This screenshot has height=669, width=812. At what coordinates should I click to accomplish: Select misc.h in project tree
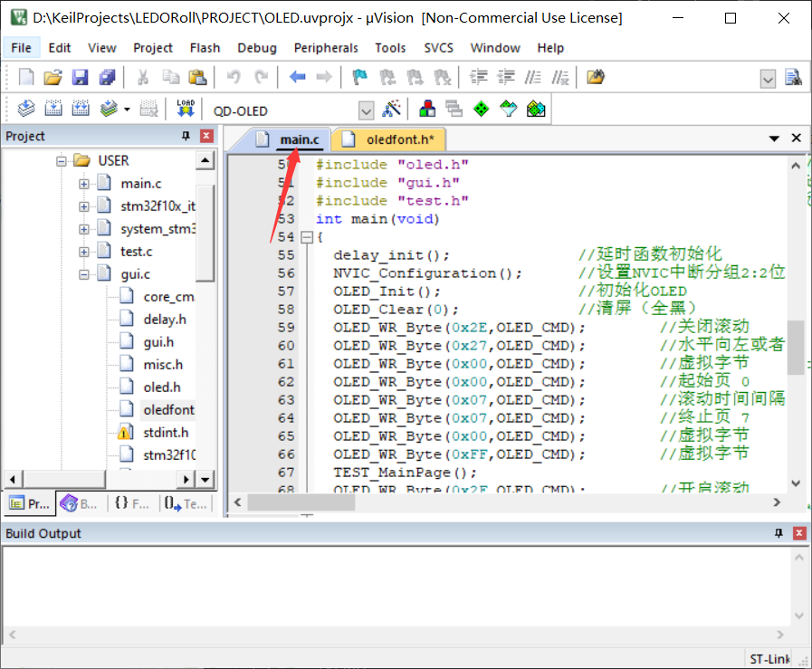click(x=163, y=365)
